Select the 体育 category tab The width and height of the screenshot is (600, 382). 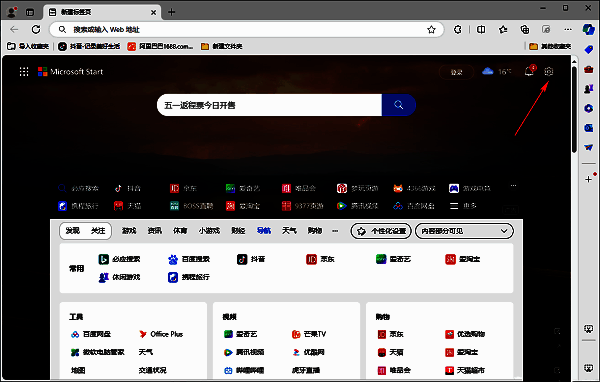pyautogui.click(x=180, y=231)
